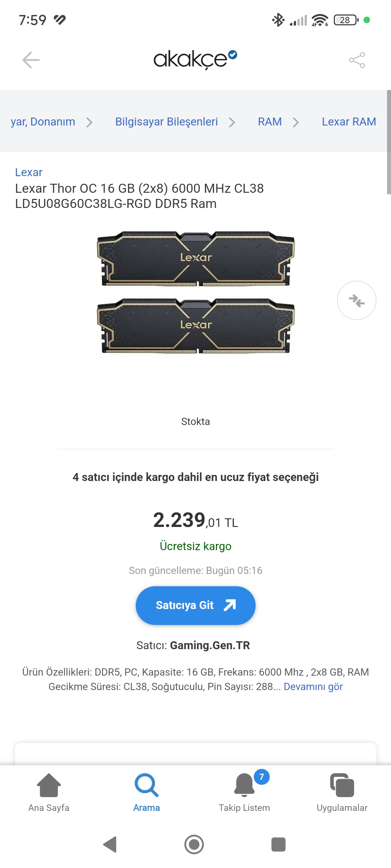
Task: Click the page scrollbar on right edge
Action: pos(388,142)
